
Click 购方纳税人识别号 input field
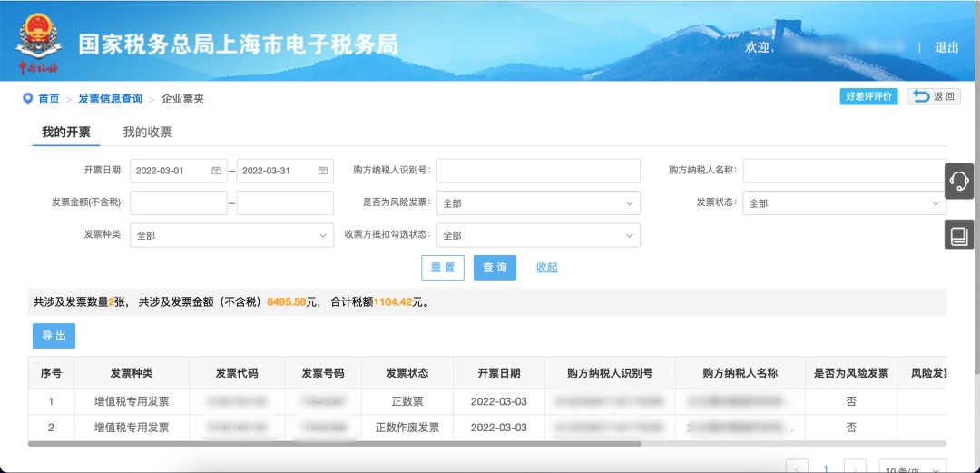538,171
